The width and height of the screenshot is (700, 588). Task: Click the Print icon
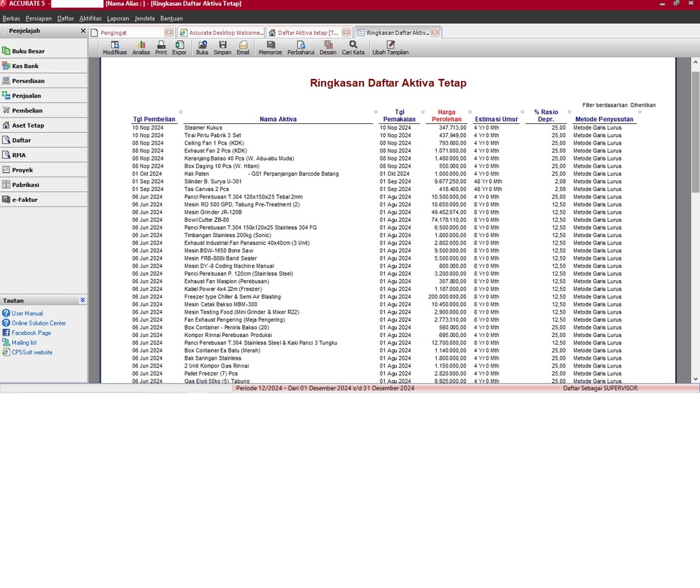pyautogui.click(x=160, y=47)
